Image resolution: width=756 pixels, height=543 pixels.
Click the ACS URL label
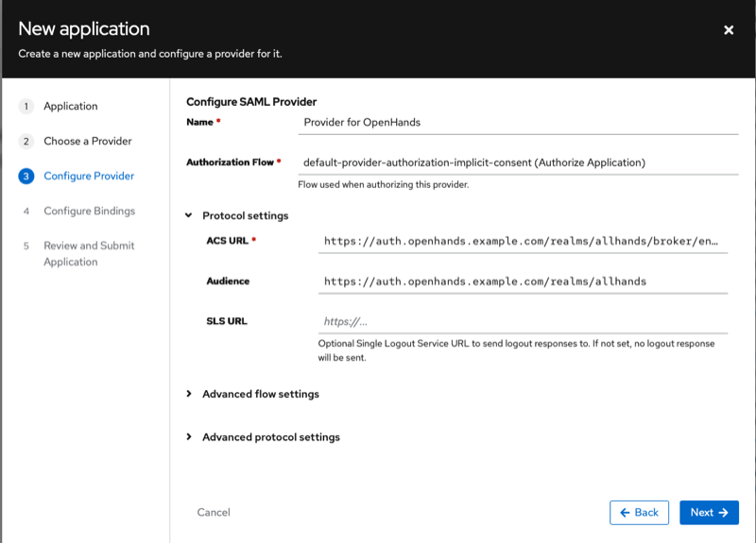coord(227,241)
